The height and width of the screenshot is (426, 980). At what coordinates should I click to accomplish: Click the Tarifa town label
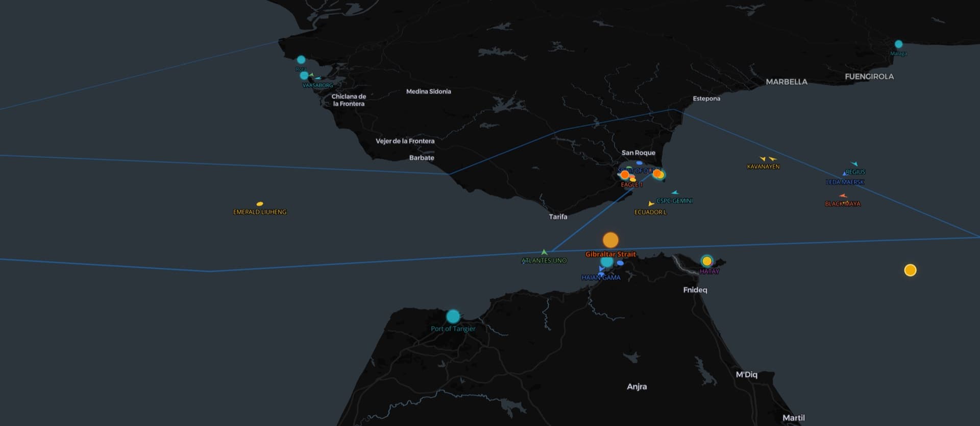pyautogui.click(x=558, y=217)
